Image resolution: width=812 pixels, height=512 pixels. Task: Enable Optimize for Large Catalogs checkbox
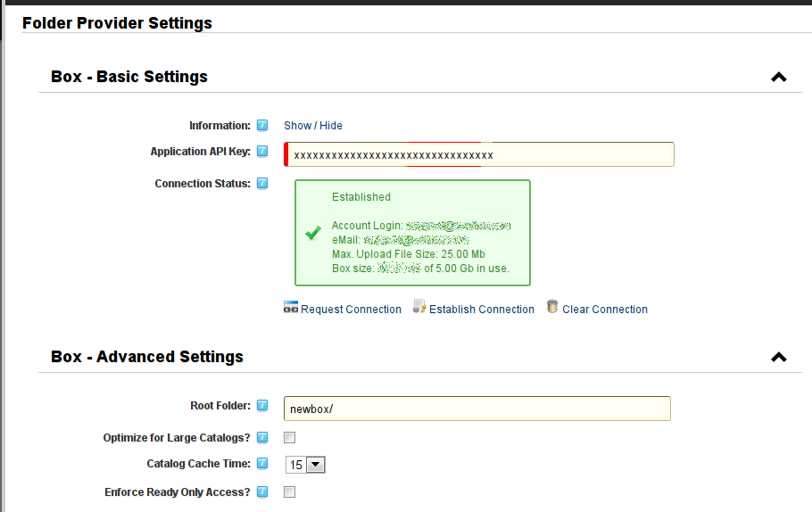289,437
